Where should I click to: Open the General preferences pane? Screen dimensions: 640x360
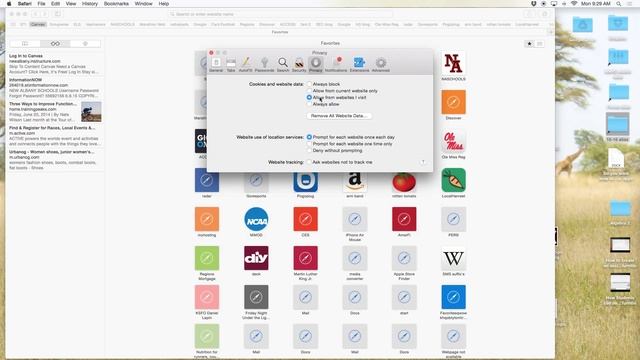tap(216, 64)
